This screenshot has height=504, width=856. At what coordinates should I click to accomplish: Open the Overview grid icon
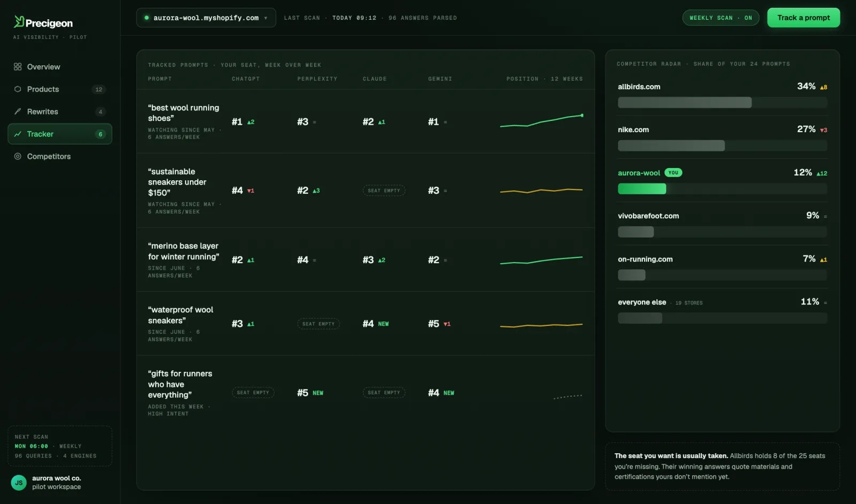(18, 67)
